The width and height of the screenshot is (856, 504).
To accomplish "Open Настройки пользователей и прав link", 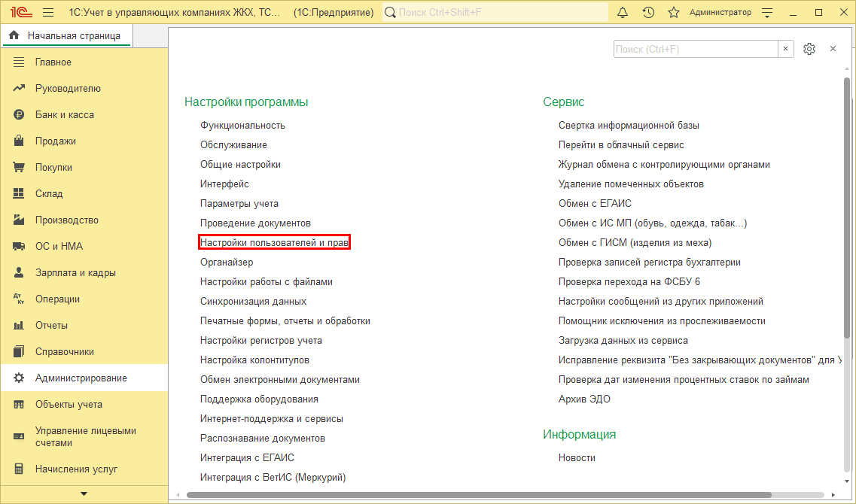I will (275, 243).
